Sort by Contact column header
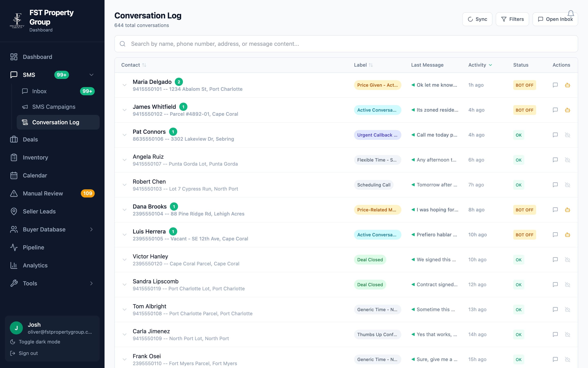Image resolution: width=588 pixels, height=368 pixels. coord(134,65)
